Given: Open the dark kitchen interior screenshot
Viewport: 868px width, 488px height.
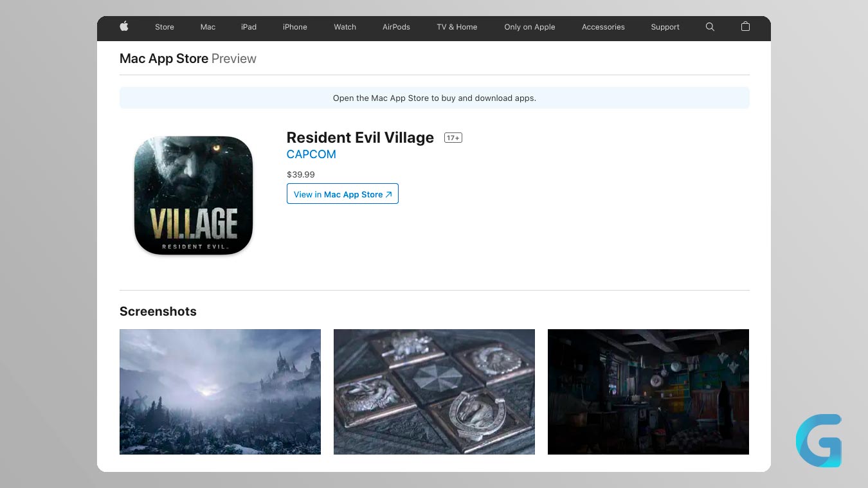Looking at the screenshot, I should [x=648, y=392].
